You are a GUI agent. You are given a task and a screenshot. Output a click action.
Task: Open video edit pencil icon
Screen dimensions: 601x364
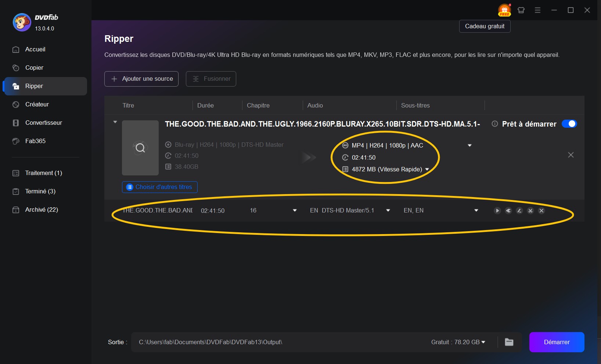coord(519,211)
